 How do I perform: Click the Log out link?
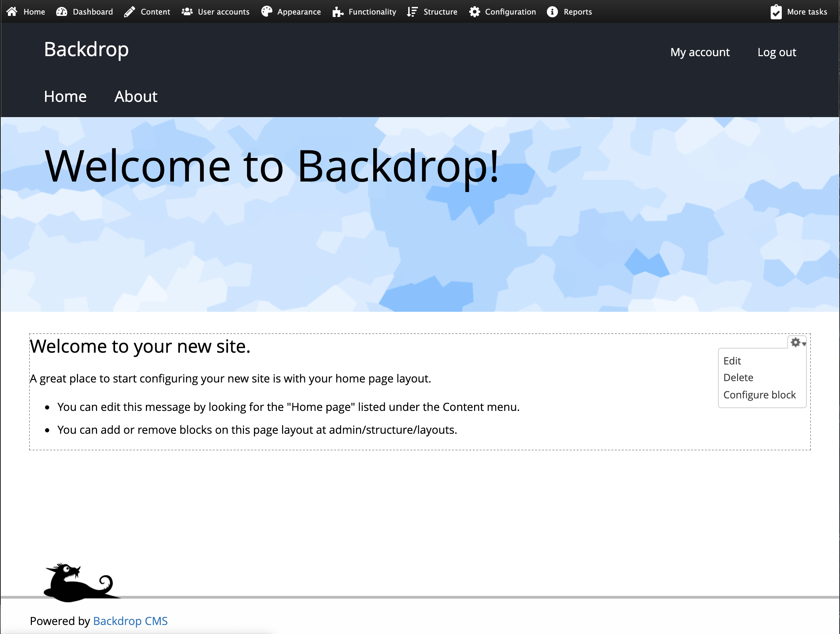pyautogui.click(x=777, y=52)
